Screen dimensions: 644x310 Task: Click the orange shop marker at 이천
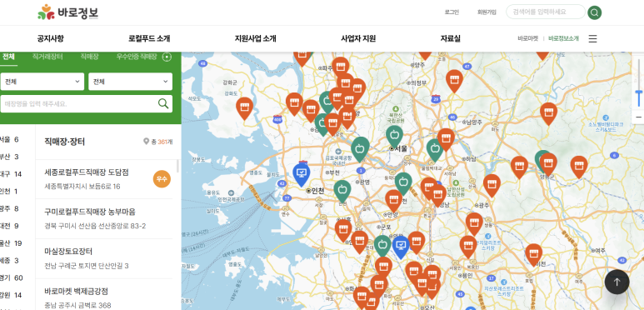(x=533, y=254)
